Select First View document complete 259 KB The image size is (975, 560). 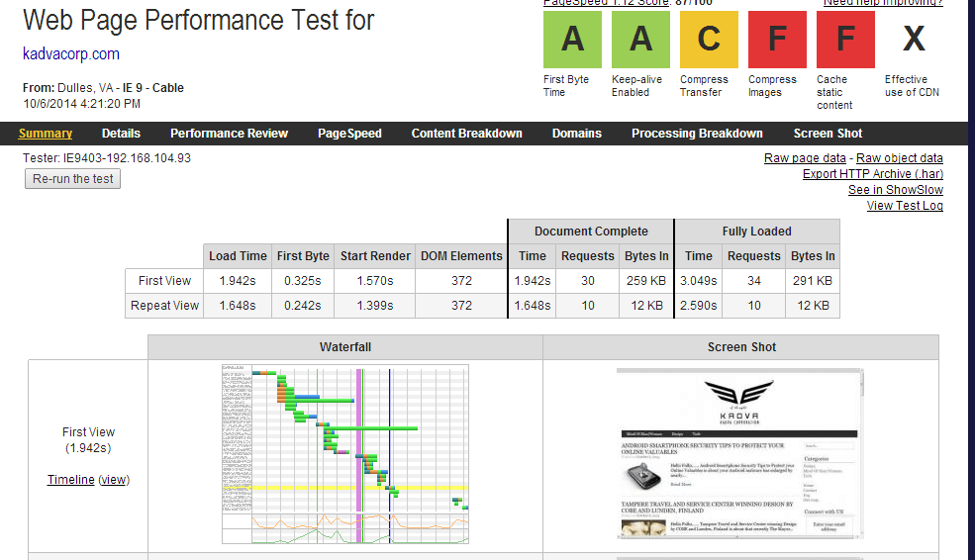pos(646,281)
